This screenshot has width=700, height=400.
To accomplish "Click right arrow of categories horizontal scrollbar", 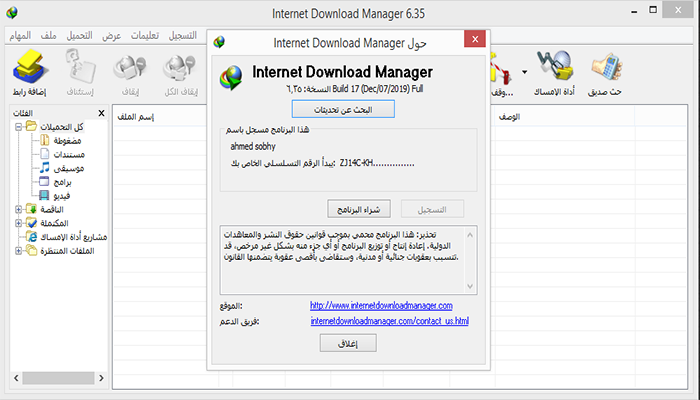I will tap(101, 378).
